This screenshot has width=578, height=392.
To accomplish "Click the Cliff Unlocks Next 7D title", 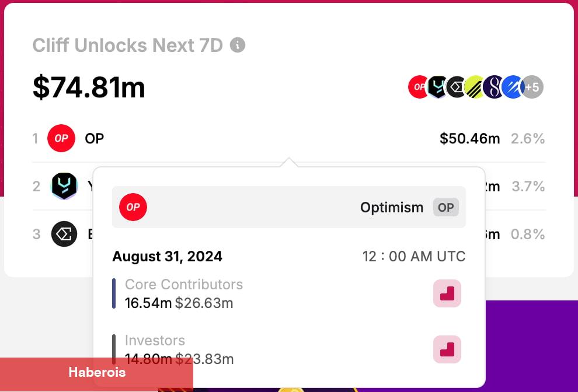I will pyautogui.click(x=127, y=45).
